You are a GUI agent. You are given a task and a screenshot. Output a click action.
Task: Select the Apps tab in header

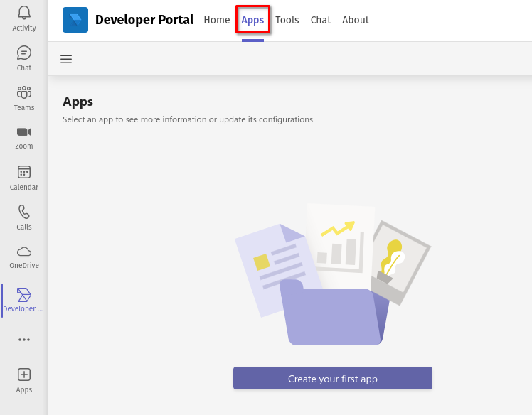[252, 20]
